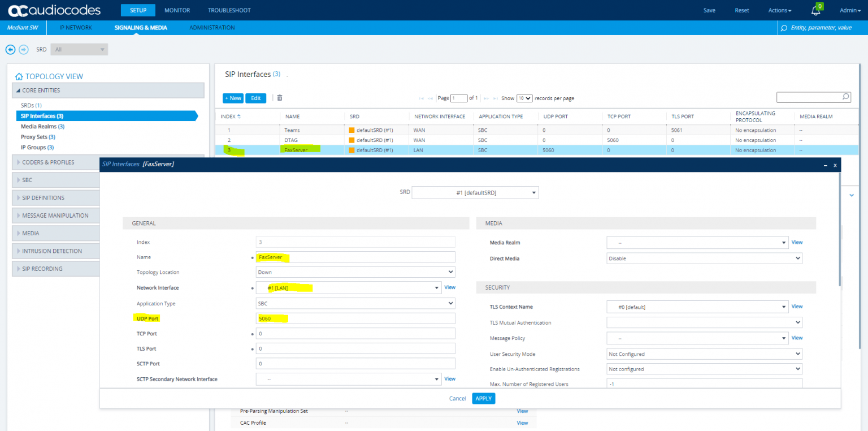Viewport: 868px width, 431px height.
Task: Switch to the Monitor tab
Action: pos(177,10)
